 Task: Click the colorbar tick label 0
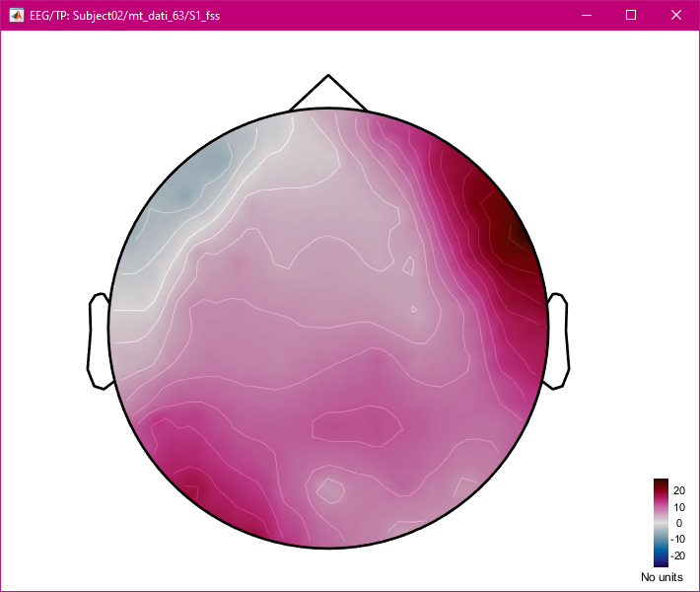tap(679, 523)
